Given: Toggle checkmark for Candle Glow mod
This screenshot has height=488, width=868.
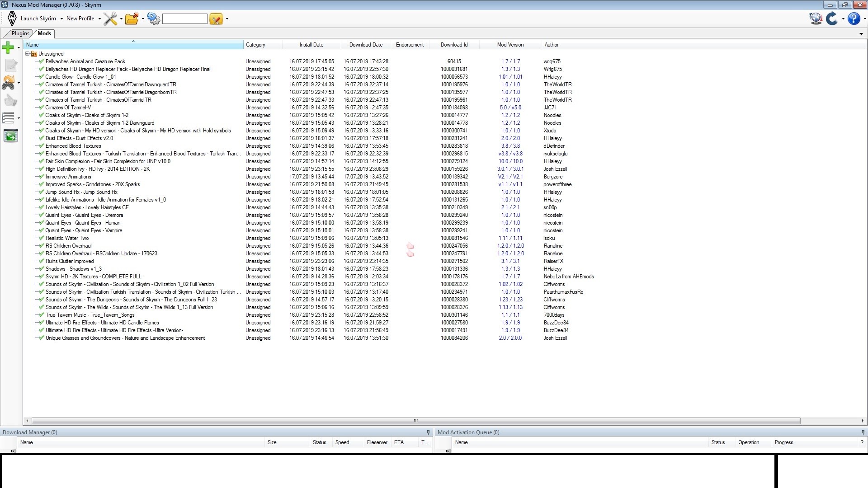Looking at the screenshot, I should pos(41,77).
